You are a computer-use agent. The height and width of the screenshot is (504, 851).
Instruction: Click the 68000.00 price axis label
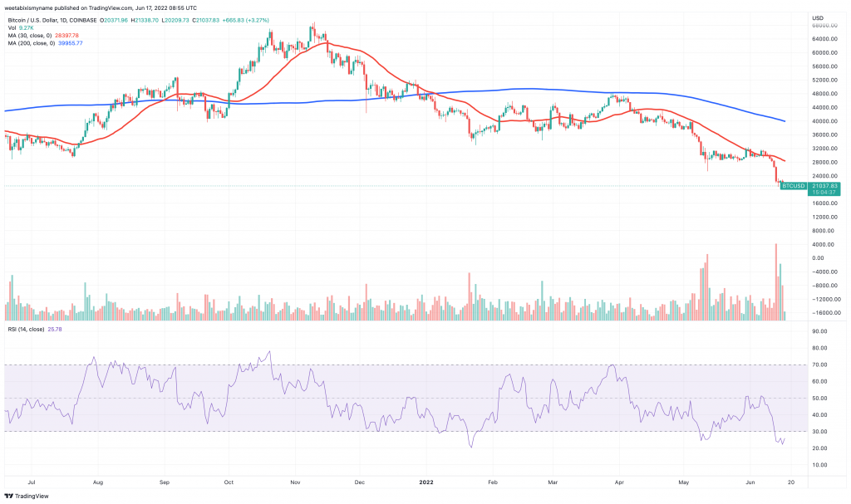(x=825, y=26)
